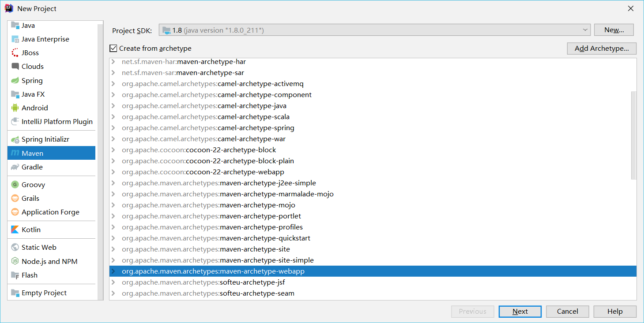Expand softeu-archetype-jsf node
Image resolution: width=644 pixels, height=323 pixels.
pos(113,282)
